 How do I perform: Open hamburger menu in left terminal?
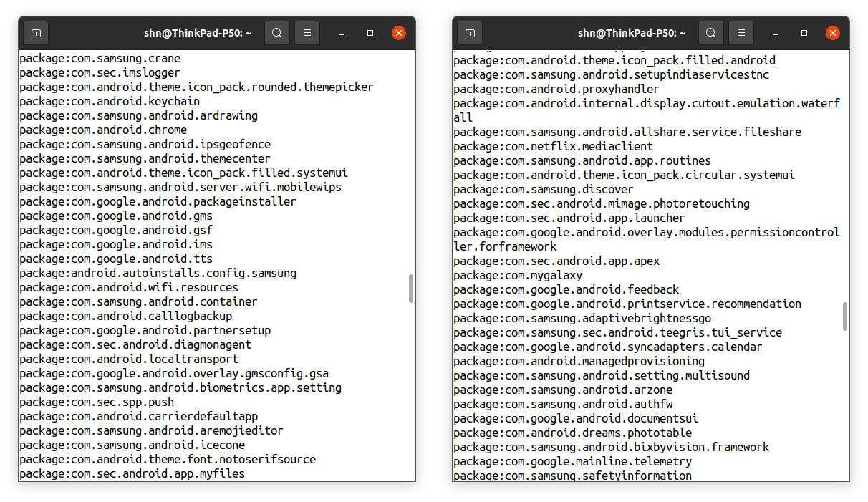307,33
